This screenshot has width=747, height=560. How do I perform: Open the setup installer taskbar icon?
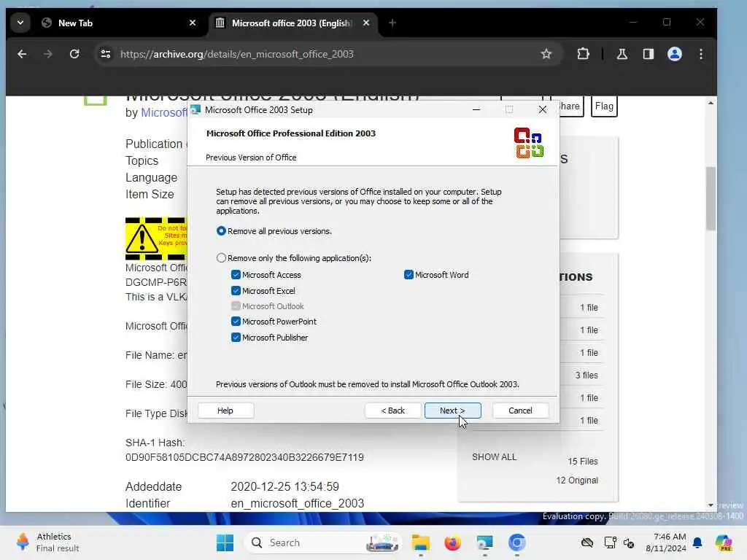coord(484,542)
